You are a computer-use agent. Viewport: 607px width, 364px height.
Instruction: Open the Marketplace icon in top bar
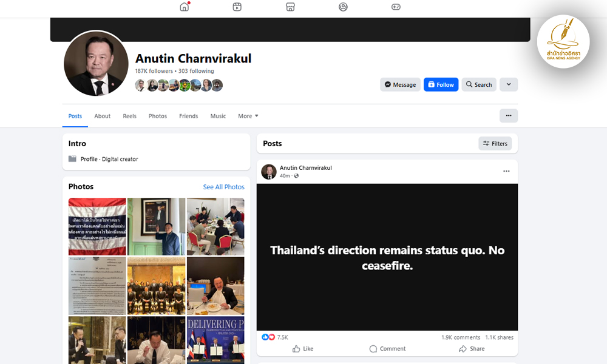[x=290, y=7]
